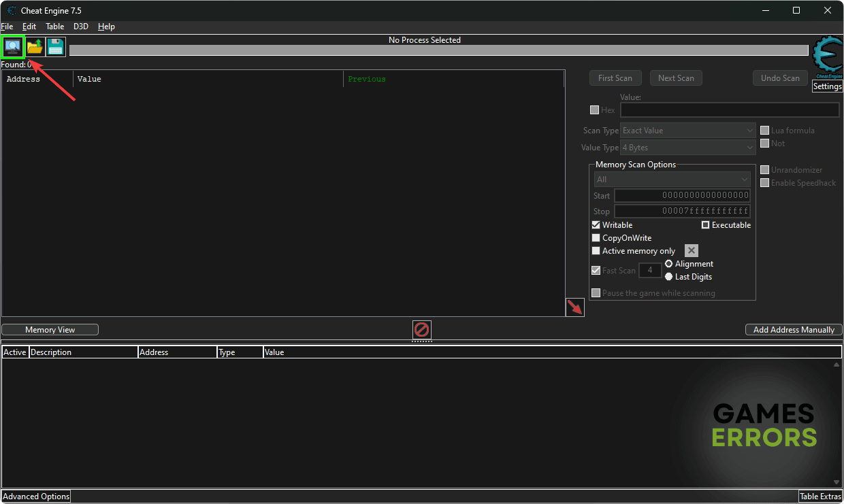Viewport: 844px width, 504px height.
Task: Uncheck the Writable checkbox
Action: 596,224
